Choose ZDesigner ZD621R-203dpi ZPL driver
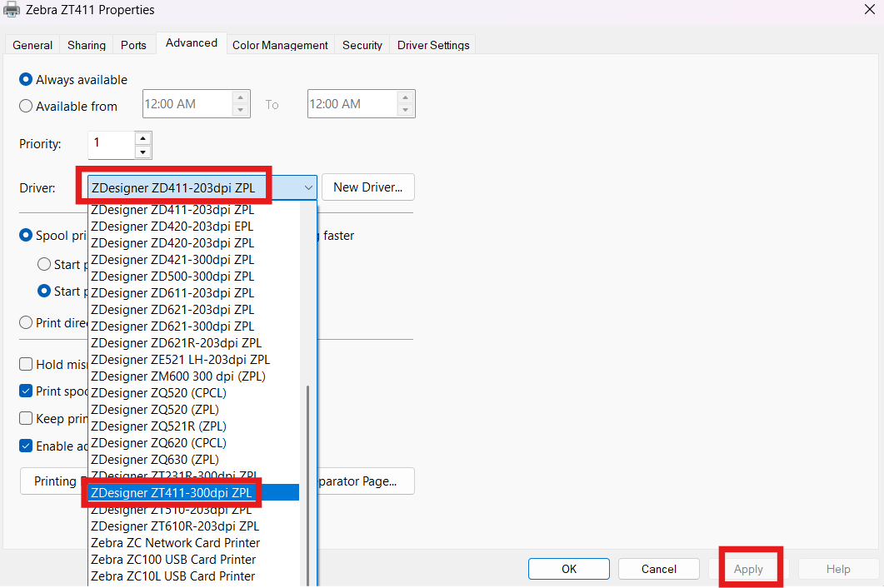Viewport: 884px width, 588px height. 194,343
